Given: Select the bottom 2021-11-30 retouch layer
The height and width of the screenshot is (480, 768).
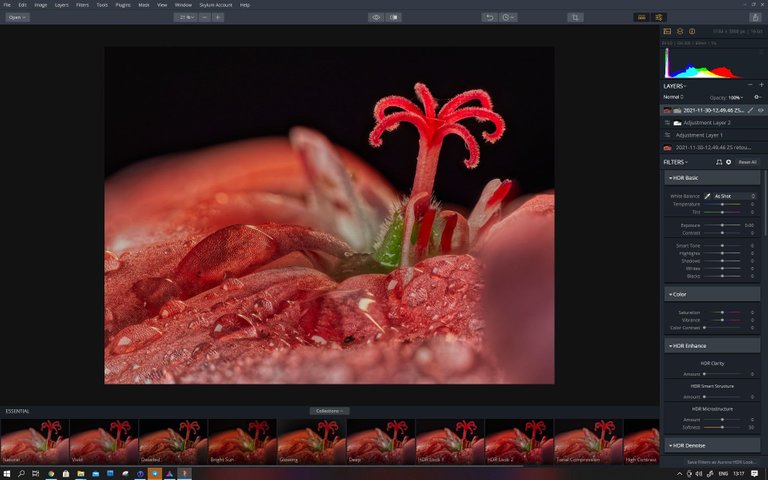Looking at the screenshot, I should tap(713, 147).
